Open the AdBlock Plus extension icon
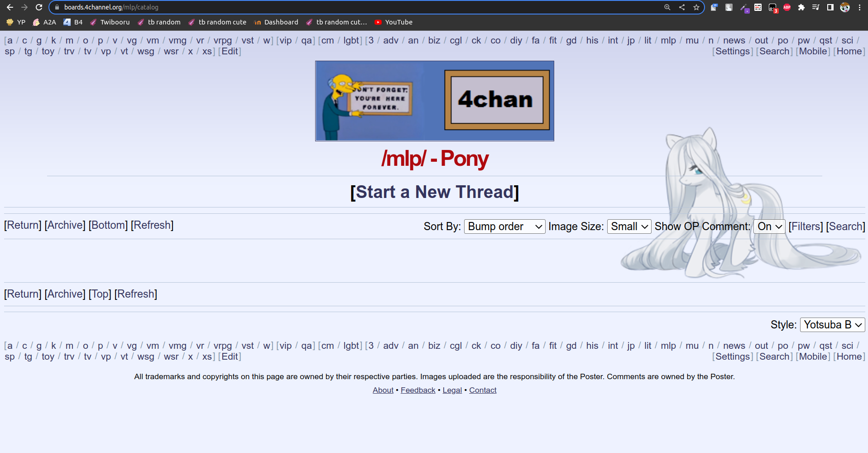 coord(787,7)
